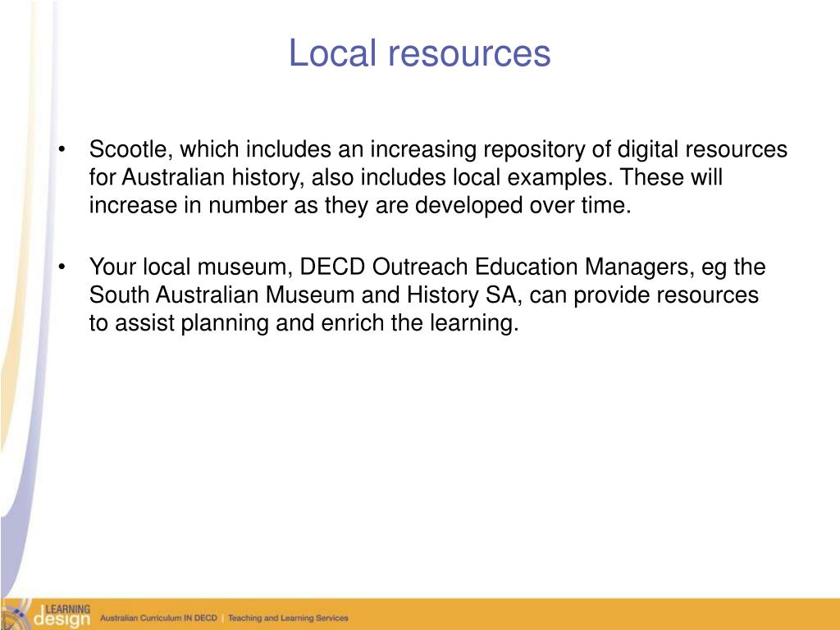Click the line 'to assist planning and enrich the learning.'
The image size is (840, 630).
(304, 323)
